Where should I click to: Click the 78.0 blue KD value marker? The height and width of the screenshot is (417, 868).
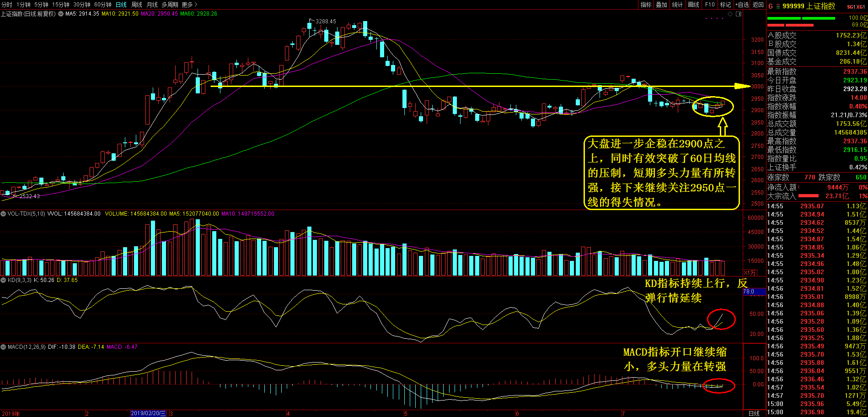pos(754,292)
